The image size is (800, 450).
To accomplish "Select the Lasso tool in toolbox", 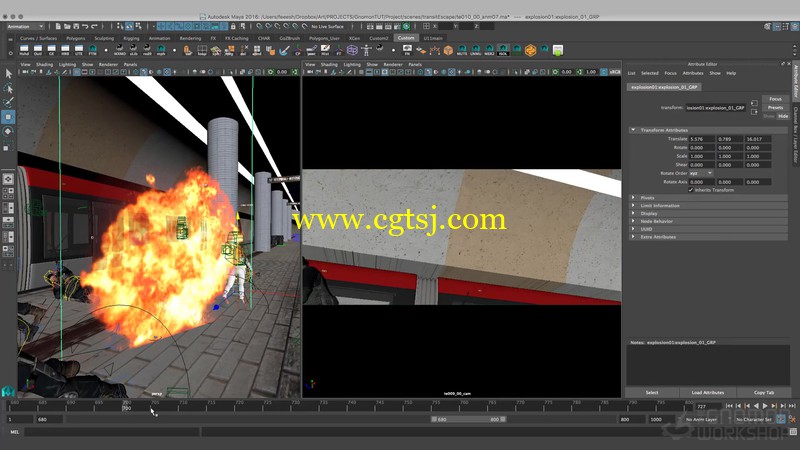I will pos(8,88).
